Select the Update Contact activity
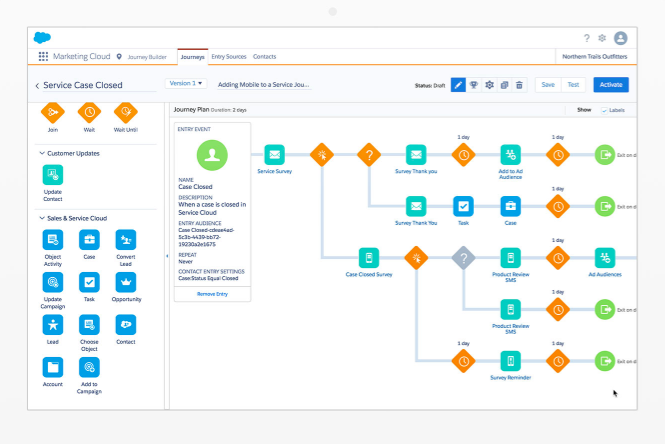 pyautogui.click(x=53, y=175)
